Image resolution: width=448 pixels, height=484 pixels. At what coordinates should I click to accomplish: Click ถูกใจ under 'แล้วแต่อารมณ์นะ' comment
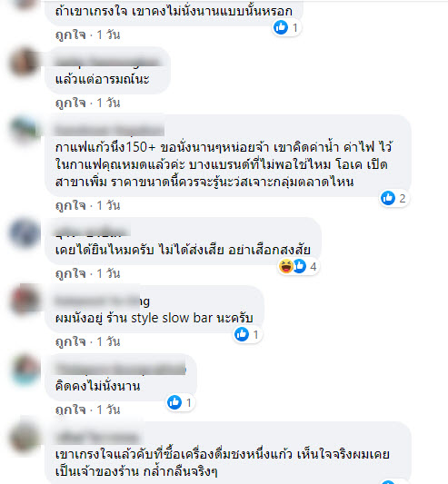click(x=71, y=104)
